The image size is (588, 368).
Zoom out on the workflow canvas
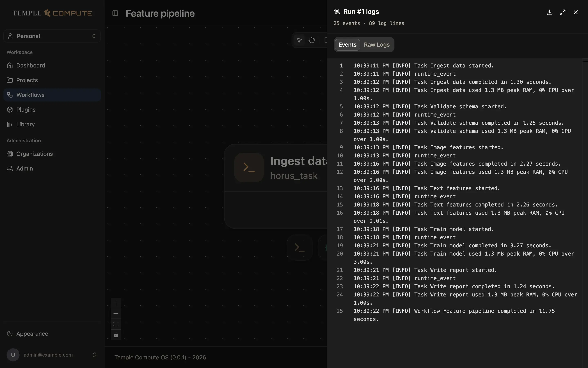pos(116,313)
